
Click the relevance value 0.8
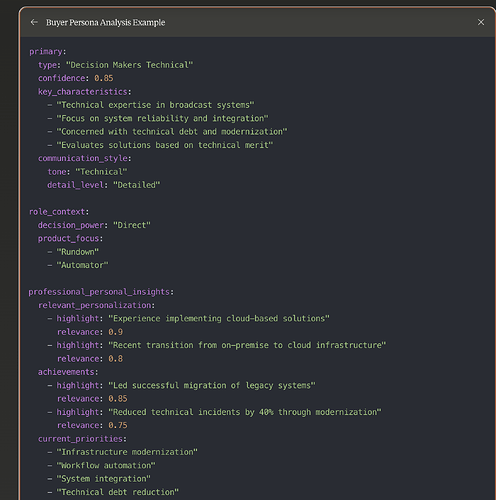tap(116, 358)
